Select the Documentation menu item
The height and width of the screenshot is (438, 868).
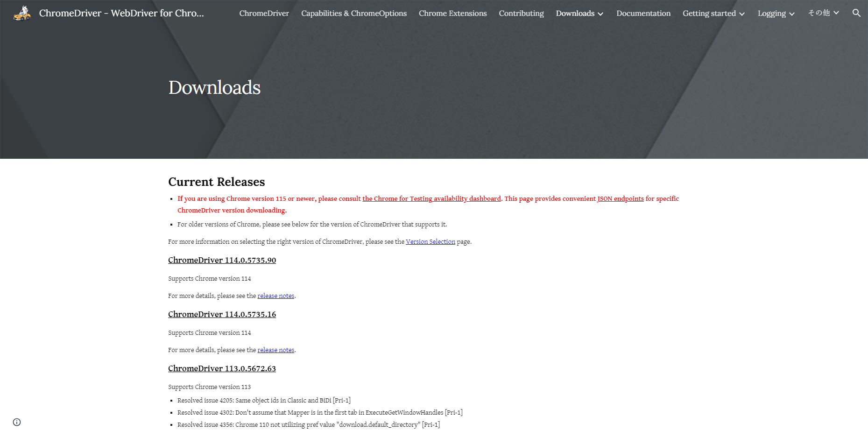pyautogui.click(x=643, y=13)
